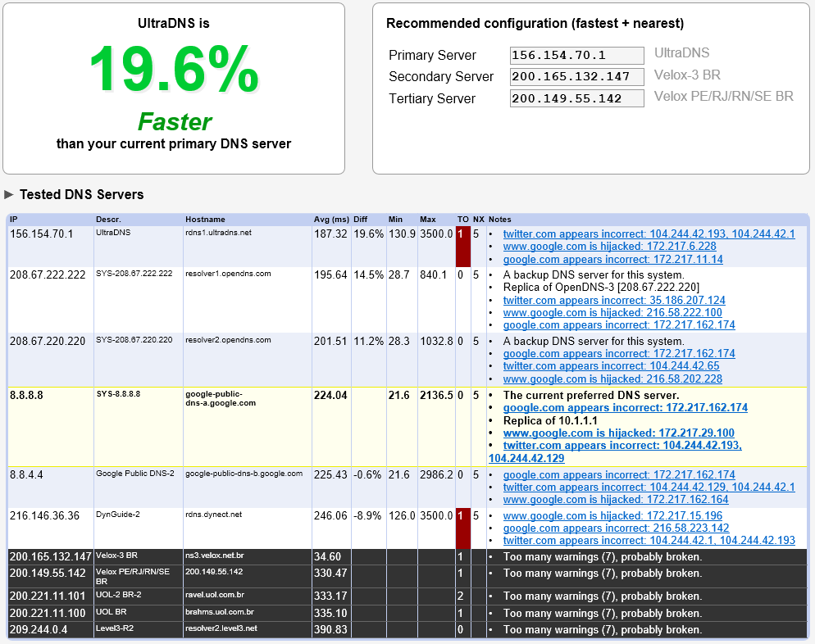Click average value 224.04
Screen dimensions: 815x644
coord(330,396)
